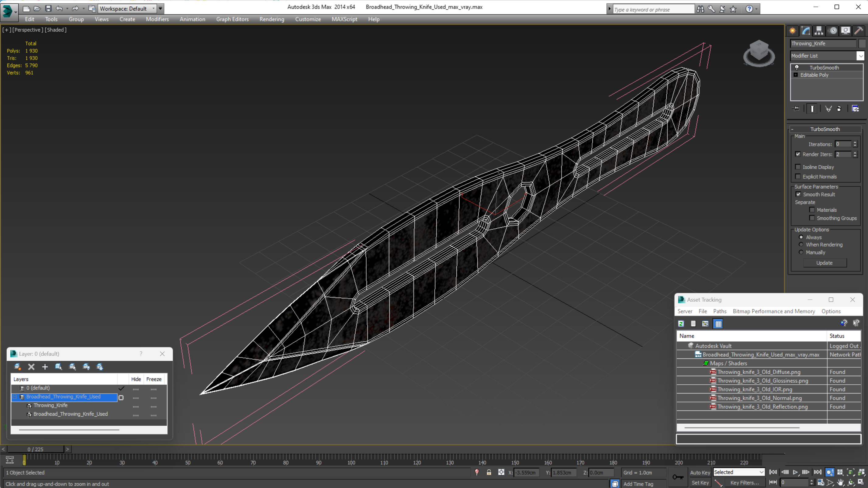The width and height of the screenshot is (868, 488).
Task: Click the Create New Layer icon
Action: (x=18, y=367)
